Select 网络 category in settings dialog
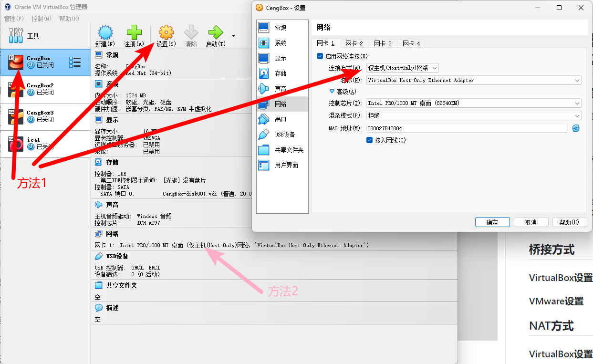593x364 pixels. pyautogui.click(x=282, y=104)
